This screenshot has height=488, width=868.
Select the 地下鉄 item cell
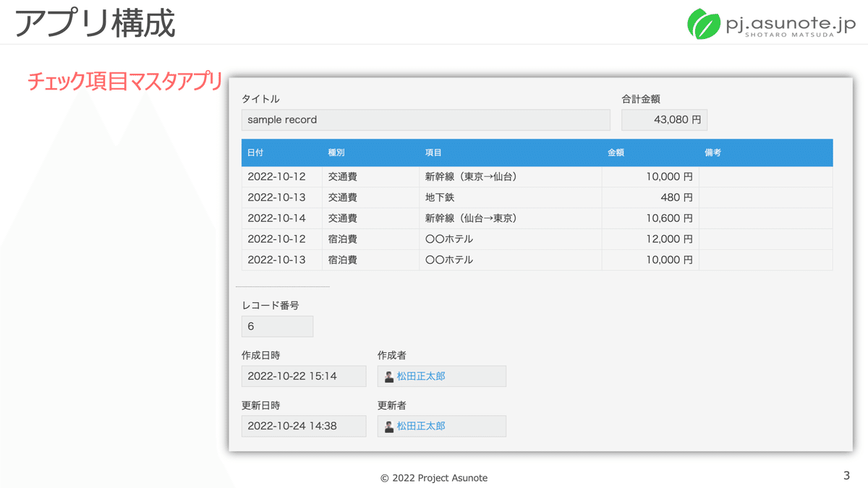click(x=511, y=197)
